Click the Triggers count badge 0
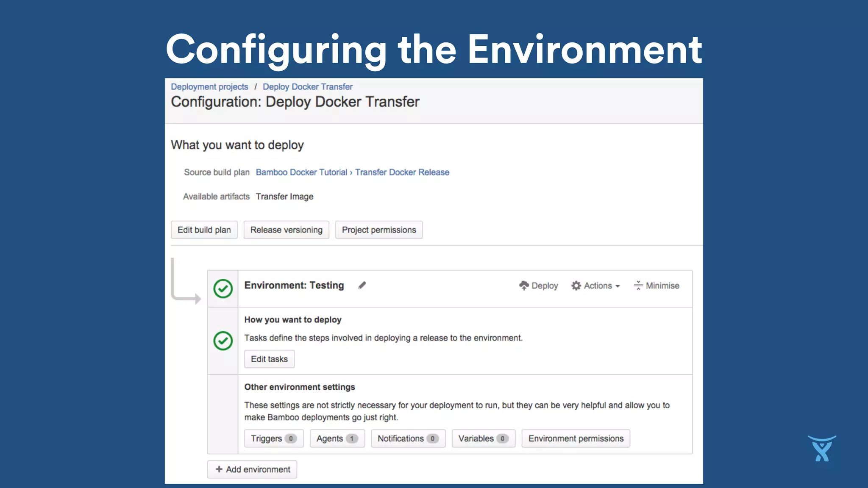Screen dimensions: 868x488 [x=291, y=439]
